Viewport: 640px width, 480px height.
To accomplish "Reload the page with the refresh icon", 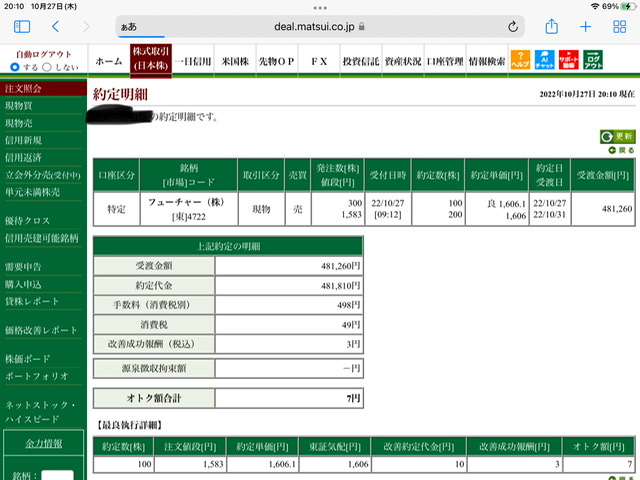I will point(513,27).
